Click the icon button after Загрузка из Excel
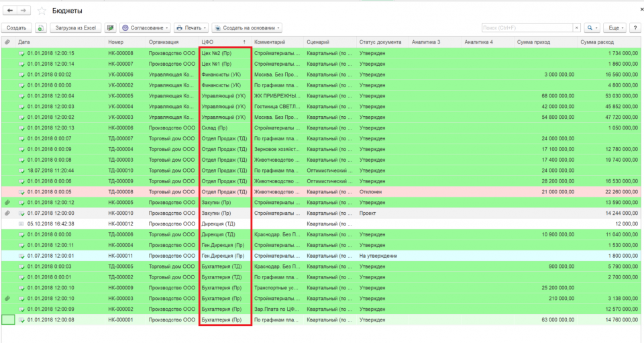 click(x=110, y=28)
